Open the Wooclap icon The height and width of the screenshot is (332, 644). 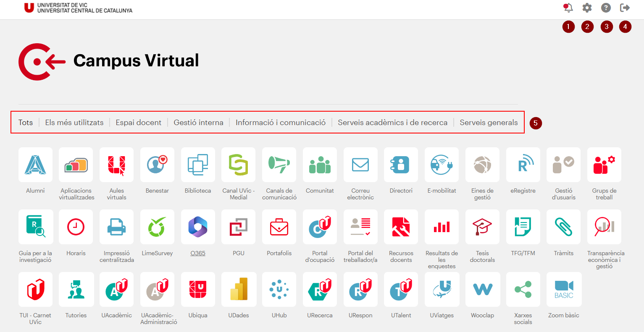coord(482,289)
